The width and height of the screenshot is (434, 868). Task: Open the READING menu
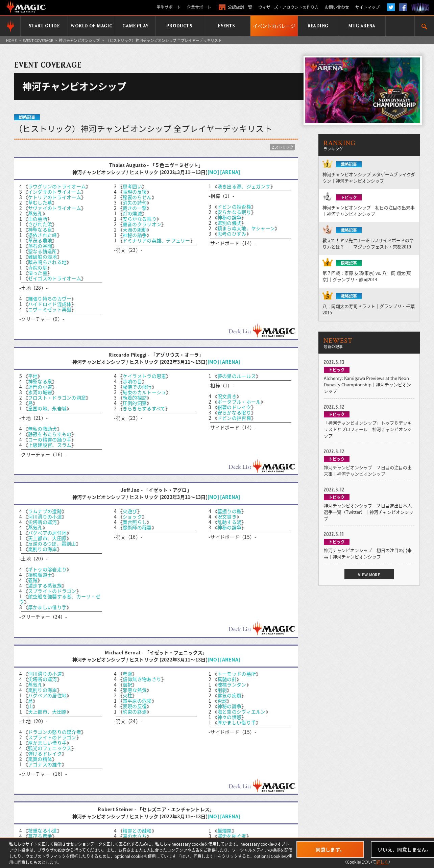pos(318,26)
